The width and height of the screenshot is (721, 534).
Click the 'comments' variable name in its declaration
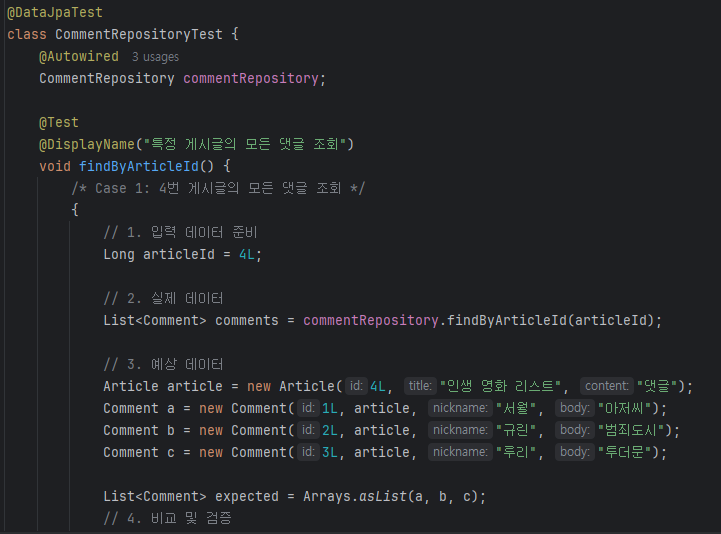point(246,320)
